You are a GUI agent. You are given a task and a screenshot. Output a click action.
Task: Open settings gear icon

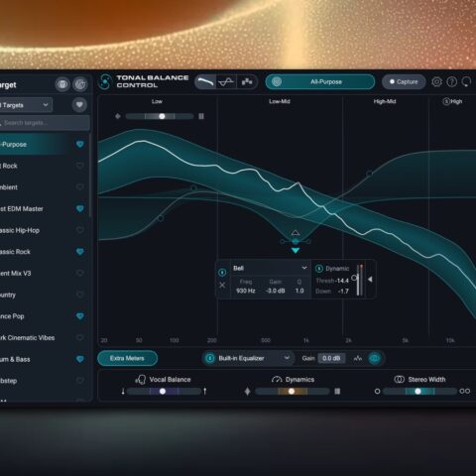pos(436,81)
